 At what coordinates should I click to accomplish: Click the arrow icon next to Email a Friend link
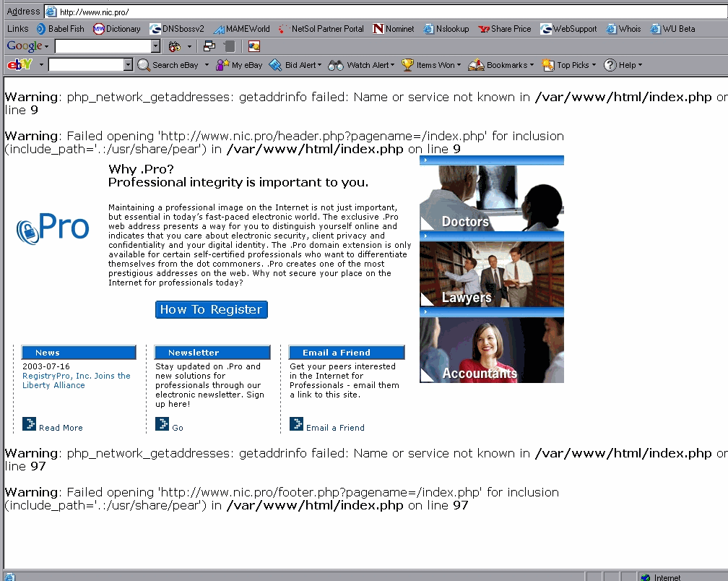296,423
